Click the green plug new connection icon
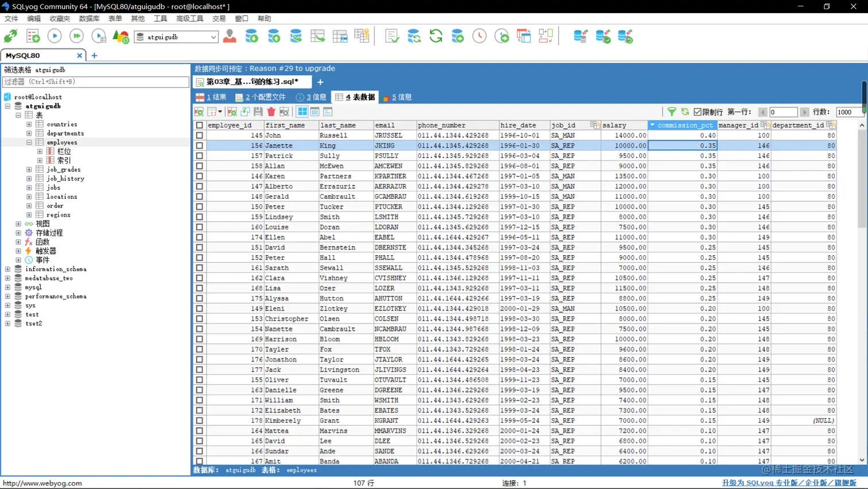The width and height of the screenshot is (868, 489). coord(11,36)
